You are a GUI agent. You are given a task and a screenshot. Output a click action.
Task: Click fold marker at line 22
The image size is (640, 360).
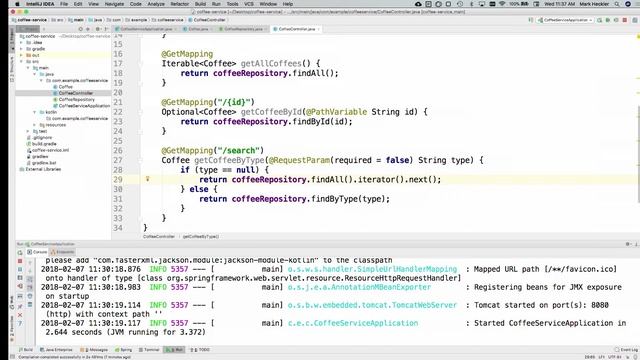pyautogui.click(x=140, y=112)
